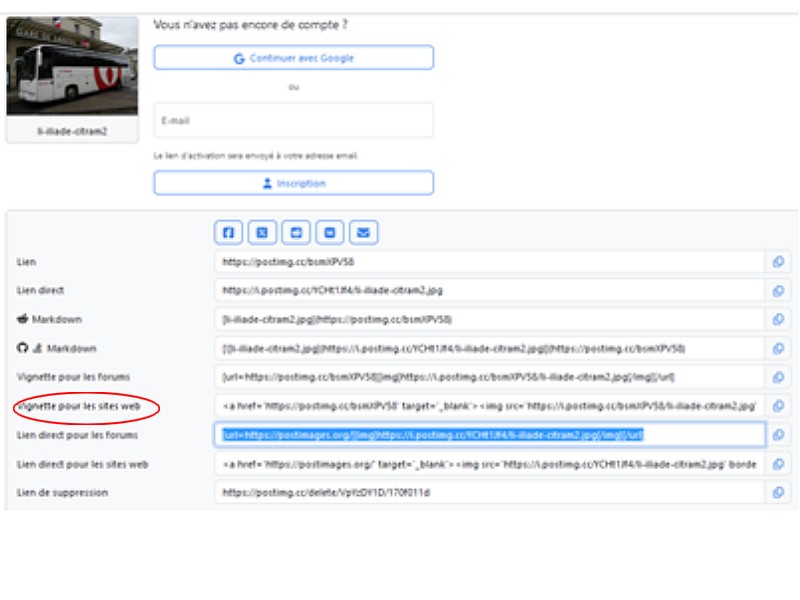Screen dimensions: 800x600
Task: Copy the GitHub Markdown code
Action: (x=778, y=348)
